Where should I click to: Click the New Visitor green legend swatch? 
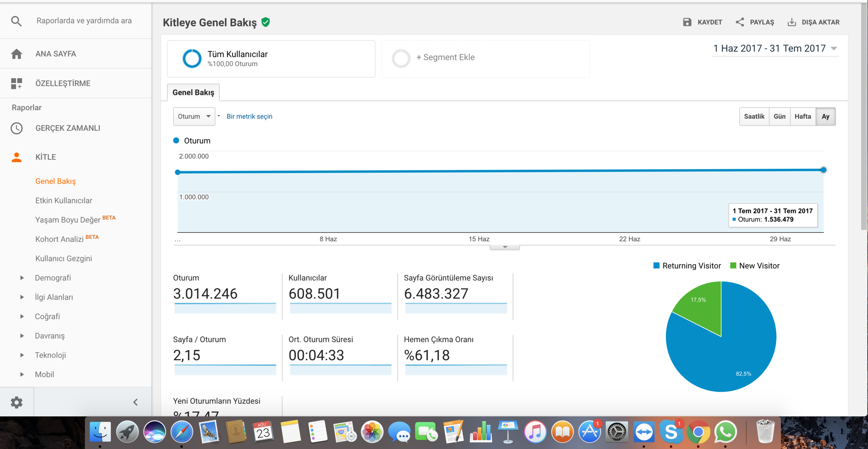click(733, 266)
